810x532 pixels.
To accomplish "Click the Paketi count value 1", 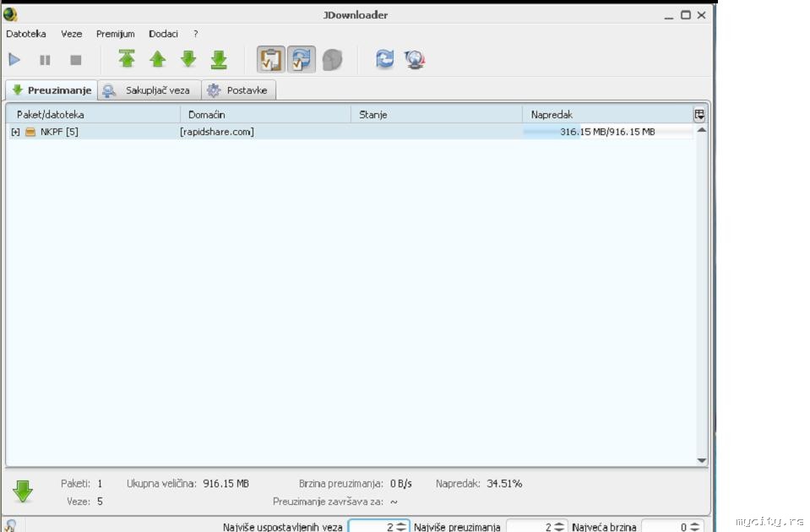I will coord(100,484).
